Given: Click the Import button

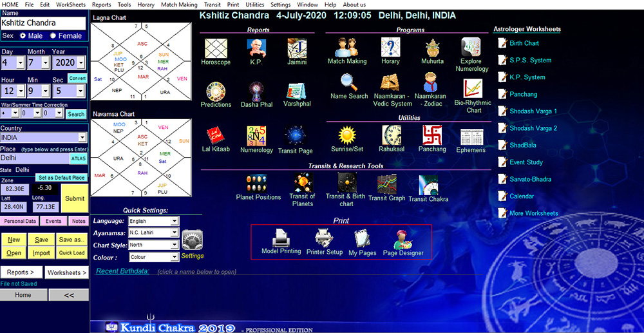Looking at the screenshot, I should click(x=41, y=253).
